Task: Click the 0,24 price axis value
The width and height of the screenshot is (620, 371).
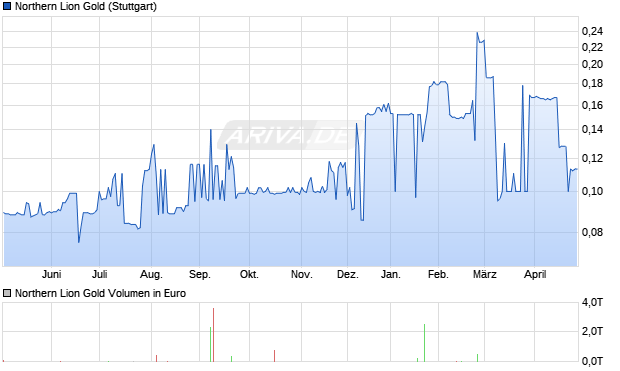Action: tap(592, 31)
